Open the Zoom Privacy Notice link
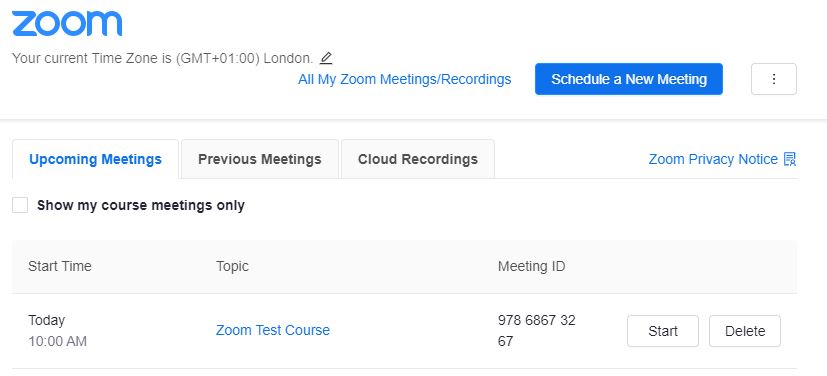Screen dimensions: 827x376 (x=713, y=159)
